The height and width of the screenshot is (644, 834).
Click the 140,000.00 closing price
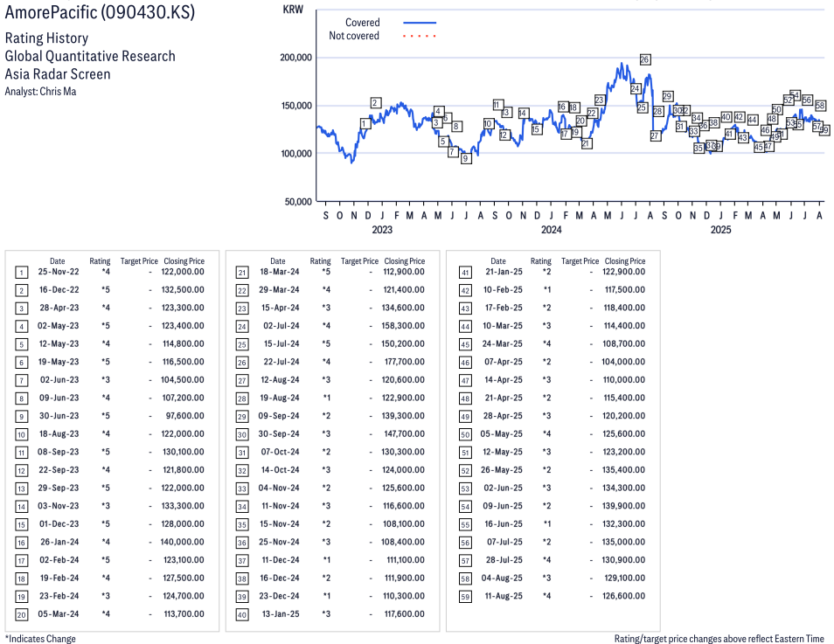click(182, 542)
